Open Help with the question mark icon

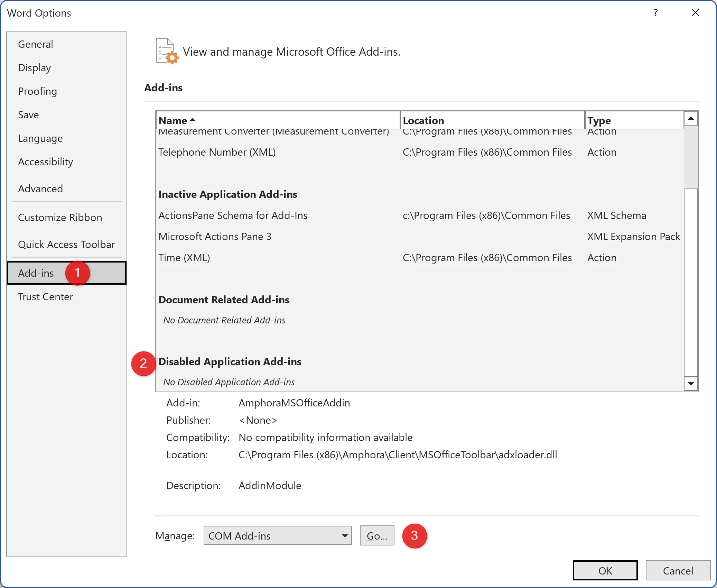point(655,13)
